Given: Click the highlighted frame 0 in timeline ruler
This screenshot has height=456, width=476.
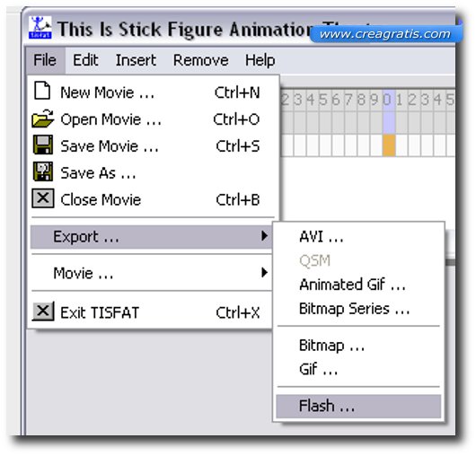Looking at the screenshot, I should coord(388,100).
